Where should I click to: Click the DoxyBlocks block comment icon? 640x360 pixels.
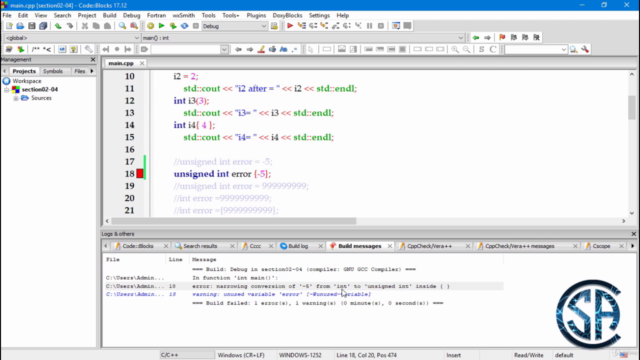(36, 49)
